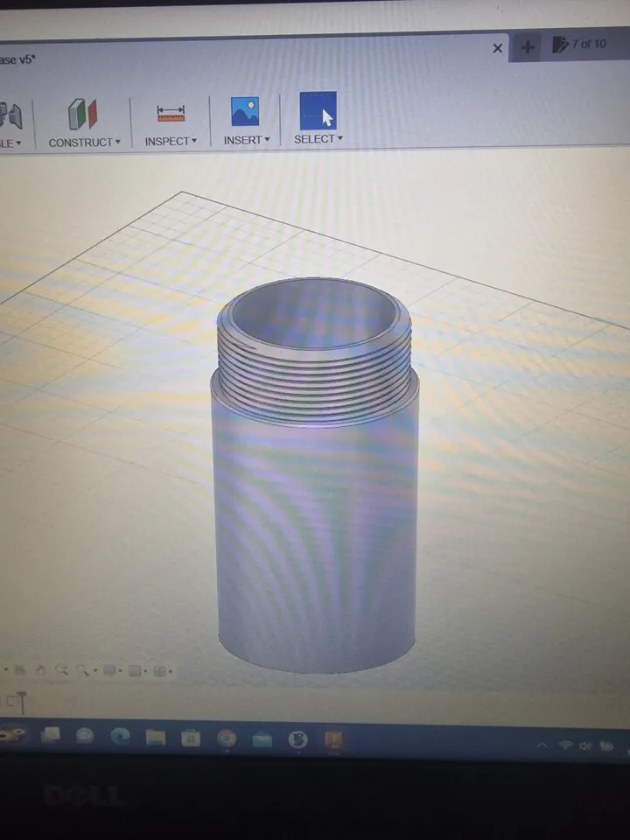Open Display Settings monitor icon
630x840 pixels.
(x=109, y=670)
